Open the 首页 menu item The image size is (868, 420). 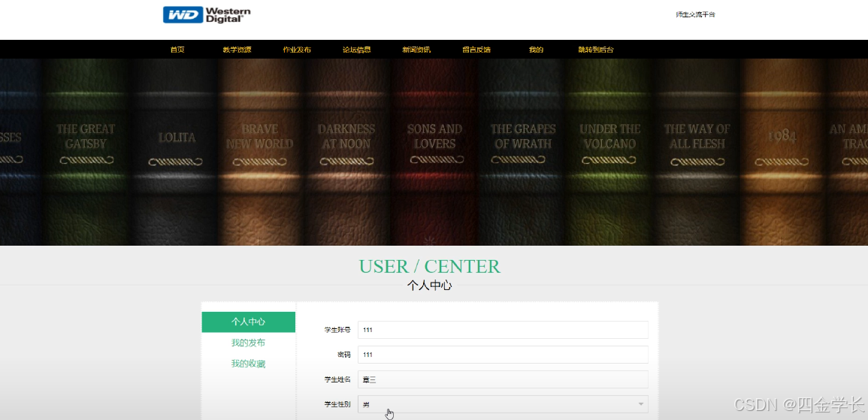point(177,50)
